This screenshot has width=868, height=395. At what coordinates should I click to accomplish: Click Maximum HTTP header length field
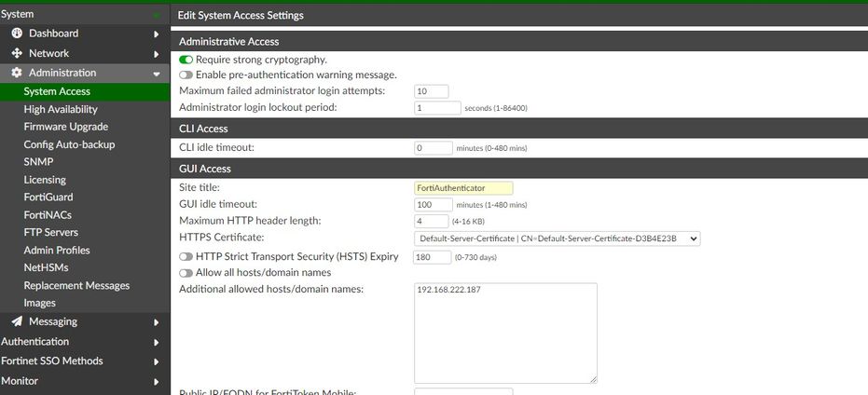pos(432,222)
